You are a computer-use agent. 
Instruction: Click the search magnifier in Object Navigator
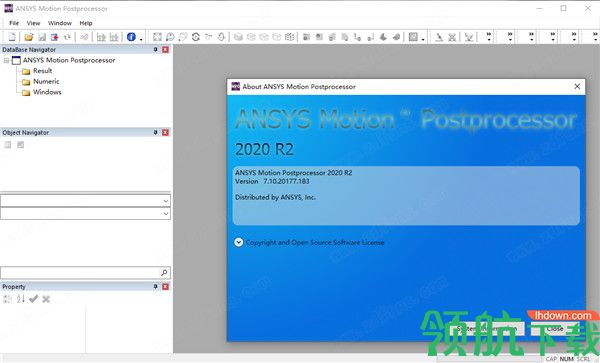pyautogui.click(x=164, y=272)
